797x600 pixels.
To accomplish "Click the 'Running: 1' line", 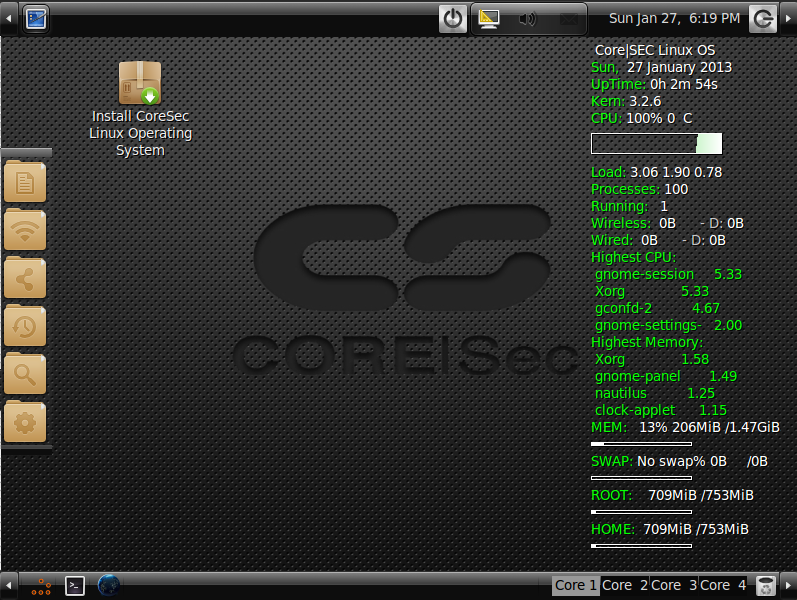I will pos(629,206).
